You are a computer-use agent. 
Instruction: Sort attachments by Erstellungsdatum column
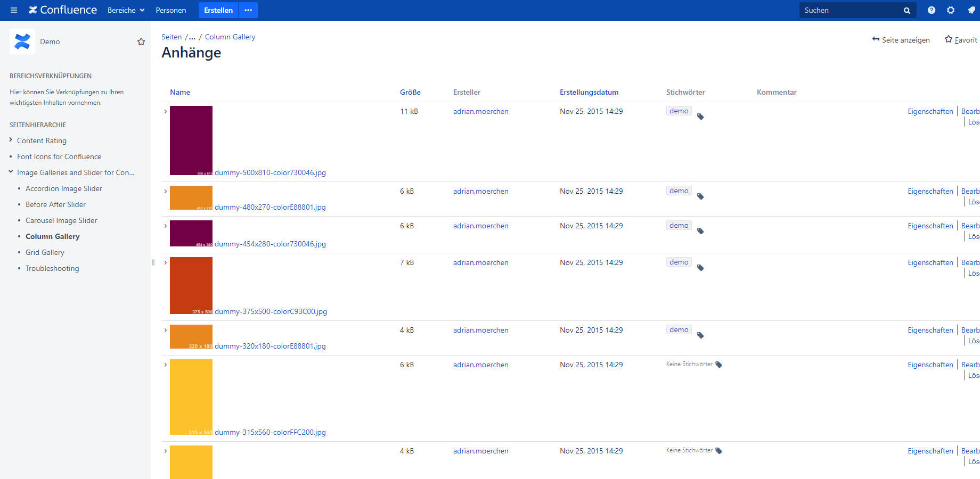click(589, 92)
